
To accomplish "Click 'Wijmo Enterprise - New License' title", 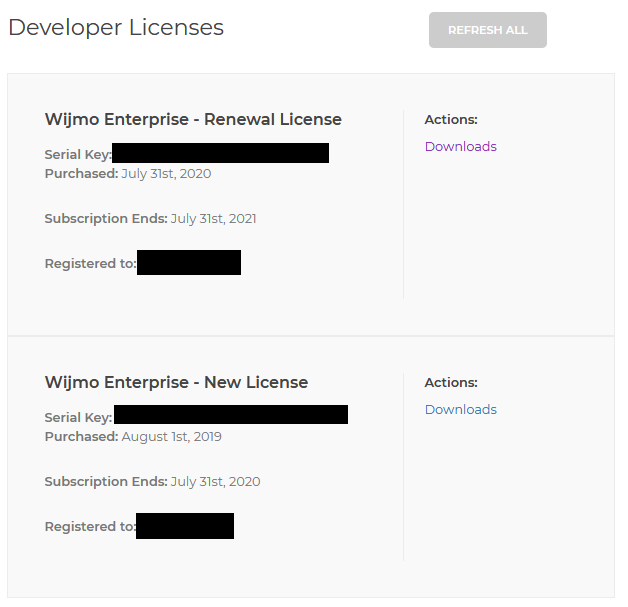I will coord(176,382).
